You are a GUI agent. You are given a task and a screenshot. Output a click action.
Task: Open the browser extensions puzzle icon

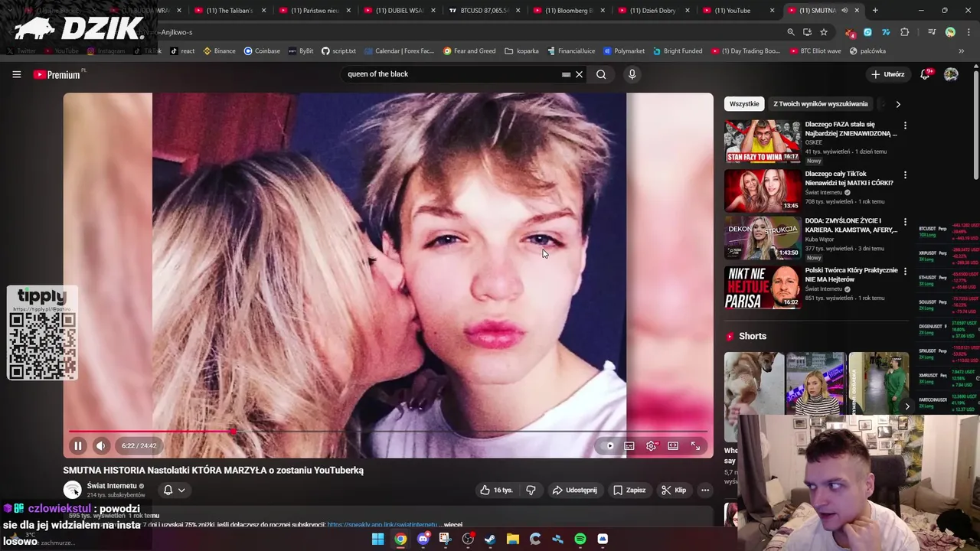point(905,32)
